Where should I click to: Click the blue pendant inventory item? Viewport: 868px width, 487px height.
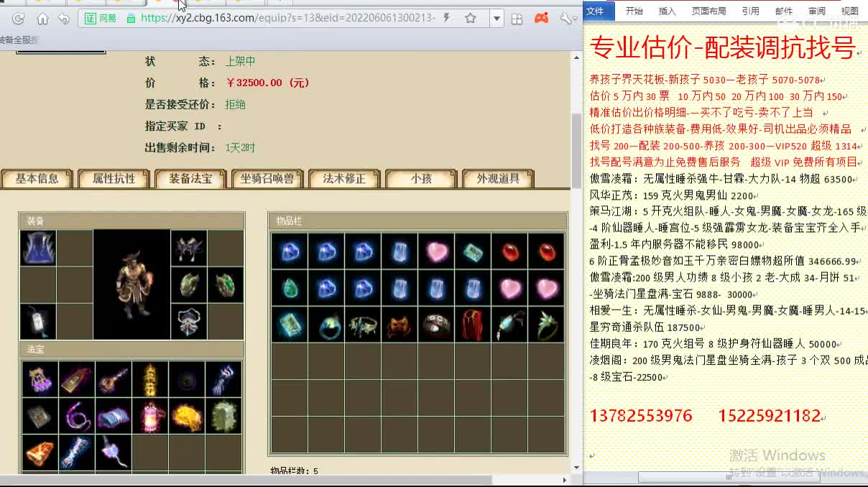tap(510, 325)
